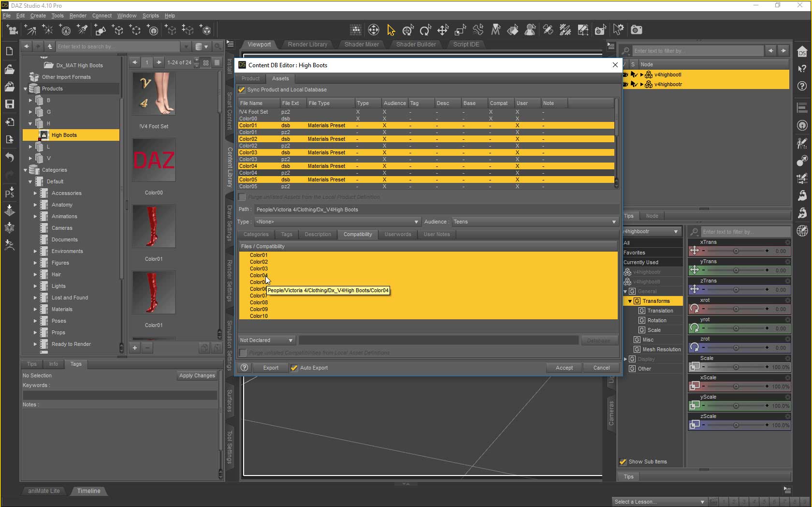Open the Timeline pane tab

coord(89,491)
